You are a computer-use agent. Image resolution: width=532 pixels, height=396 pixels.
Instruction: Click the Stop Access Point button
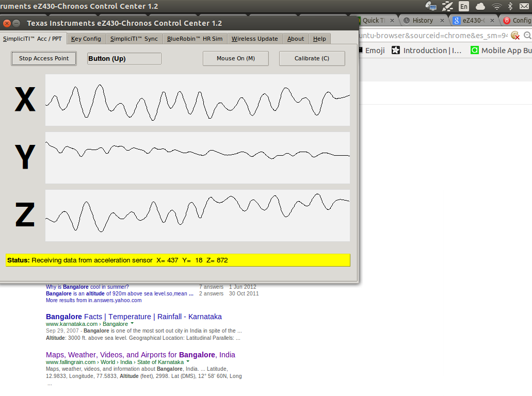point(44,58)
